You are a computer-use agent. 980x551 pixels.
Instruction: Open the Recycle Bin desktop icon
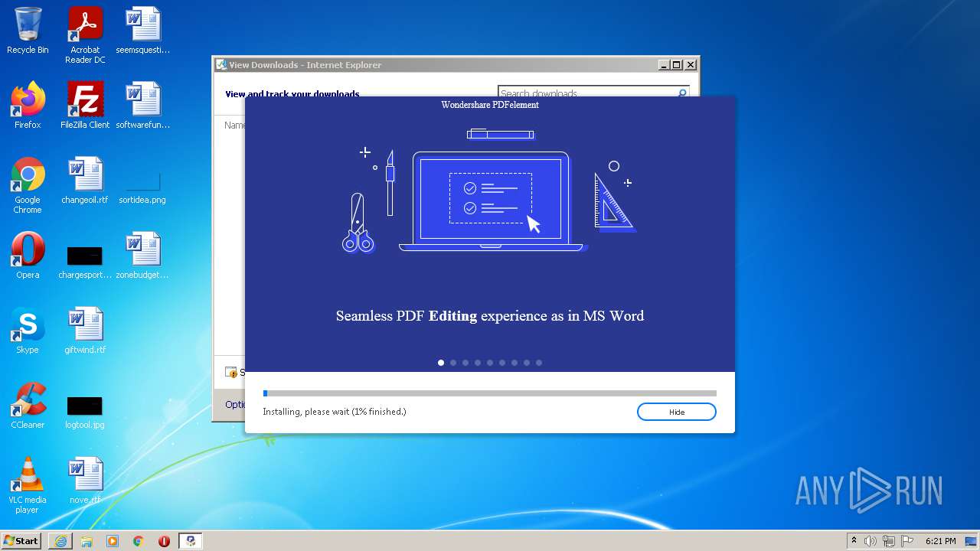coord(28,31)
